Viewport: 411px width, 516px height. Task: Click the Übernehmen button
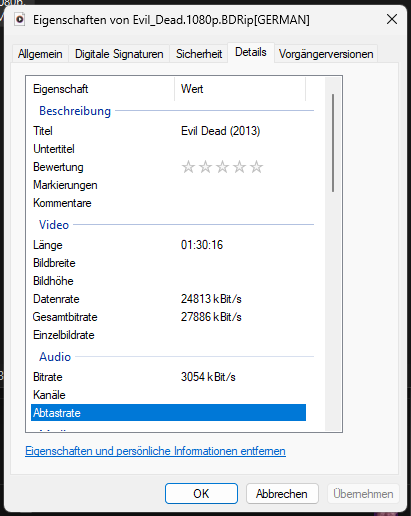pos(363,494)
